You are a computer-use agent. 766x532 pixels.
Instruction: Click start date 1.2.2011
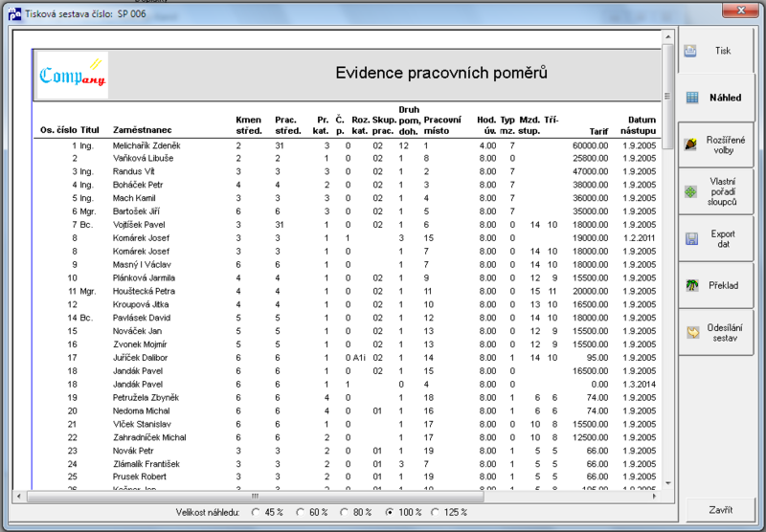[639, 237]
